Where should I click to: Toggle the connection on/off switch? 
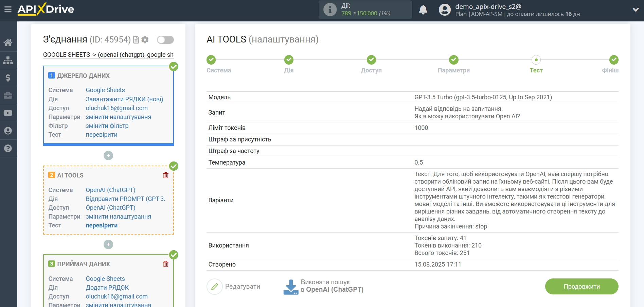(165, 40)
